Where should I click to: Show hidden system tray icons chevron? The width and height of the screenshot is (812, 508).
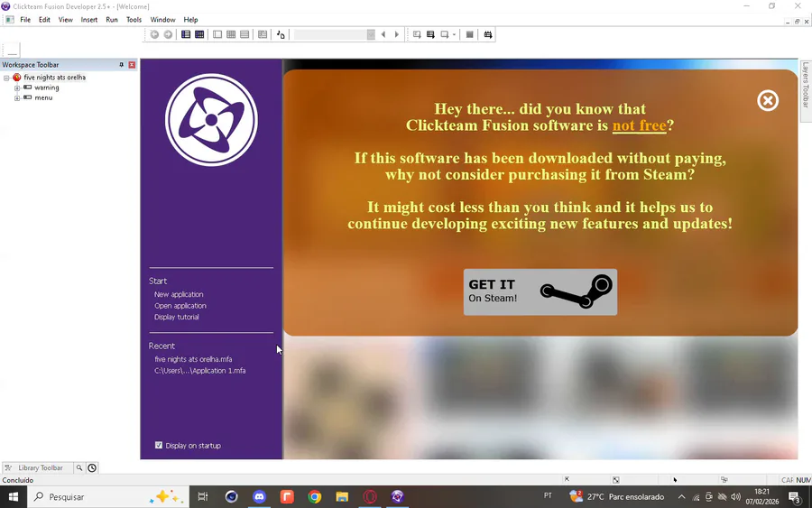pos(681,497)
